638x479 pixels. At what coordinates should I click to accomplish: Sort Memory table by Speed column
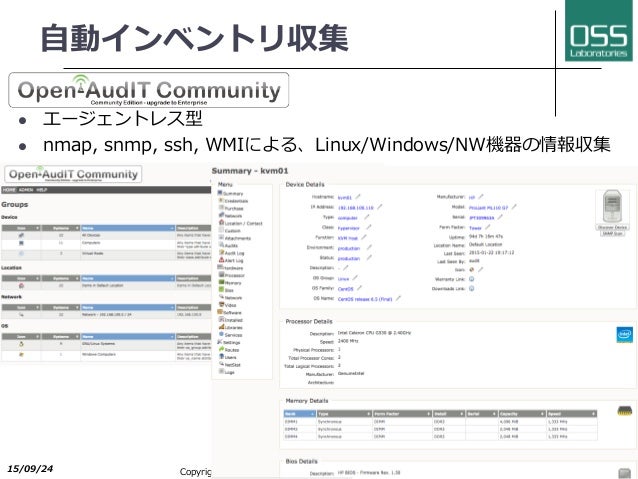(572, 414)
